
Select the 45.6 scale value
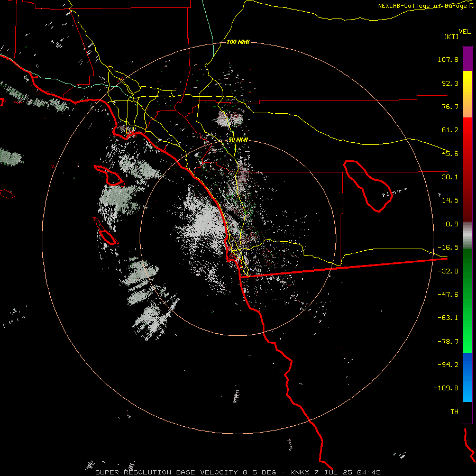pos(450,153)
